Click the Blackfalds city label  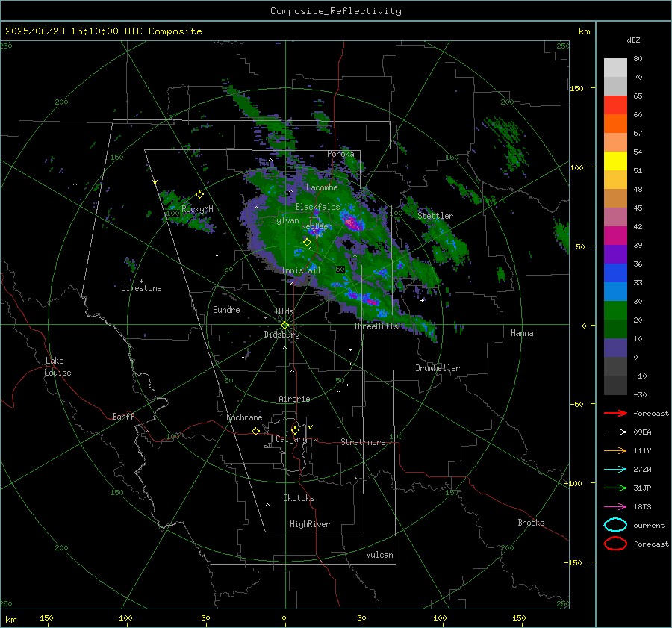(317, 207)
